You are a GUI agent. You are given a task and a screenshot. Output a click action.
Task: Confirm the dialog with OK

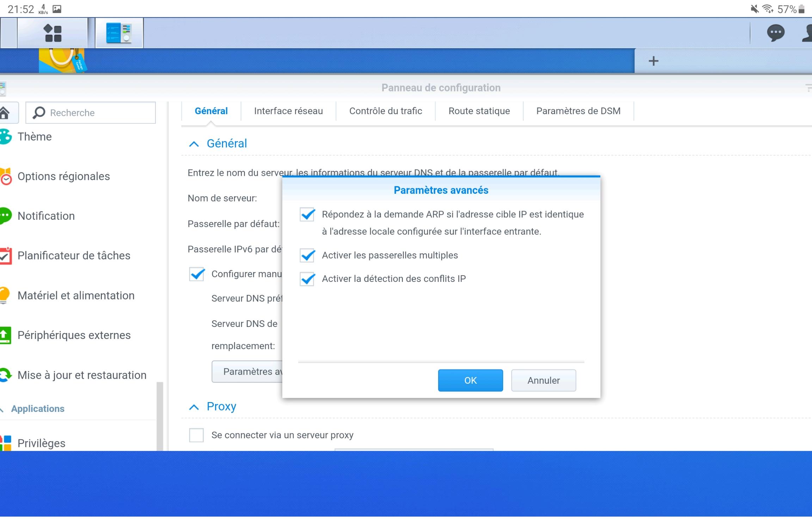(470, 380)
